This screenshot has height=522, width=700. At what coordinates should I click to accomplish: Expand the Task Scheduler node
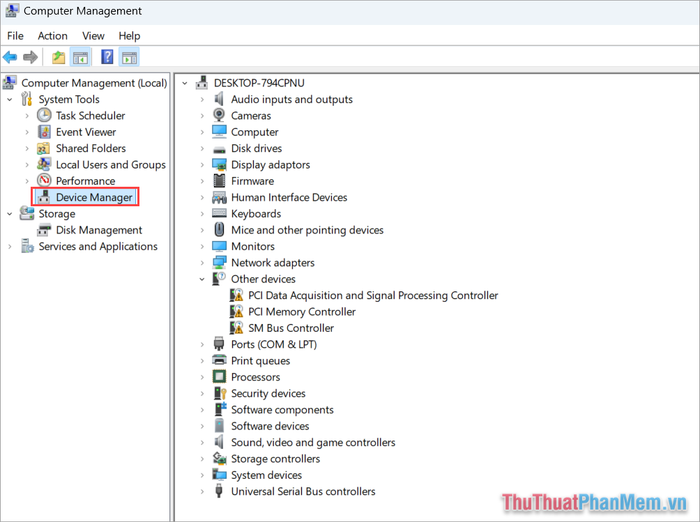pos(27,116)
